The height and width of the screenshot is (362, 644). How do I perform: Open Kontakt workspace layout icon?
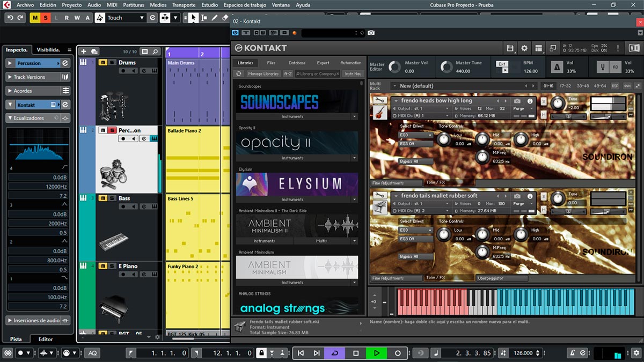pyautogui.click(x=539, y=48)
